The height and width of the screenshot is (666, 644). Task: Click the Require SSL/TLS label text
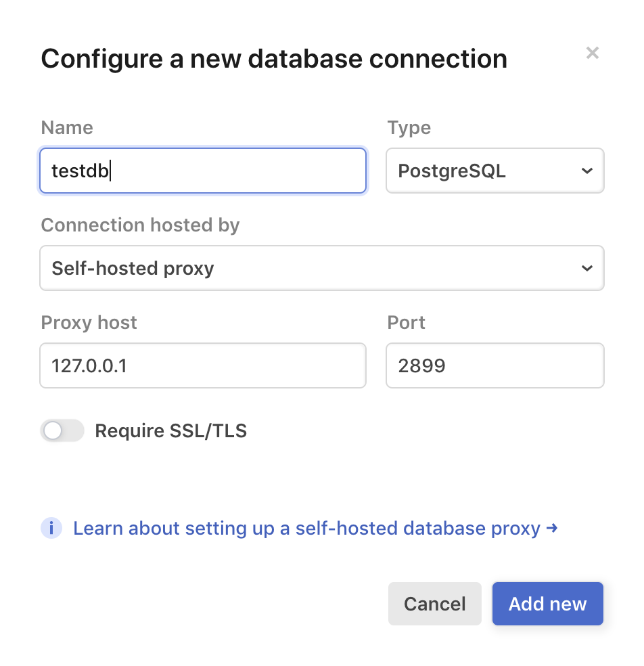point(170,430)
